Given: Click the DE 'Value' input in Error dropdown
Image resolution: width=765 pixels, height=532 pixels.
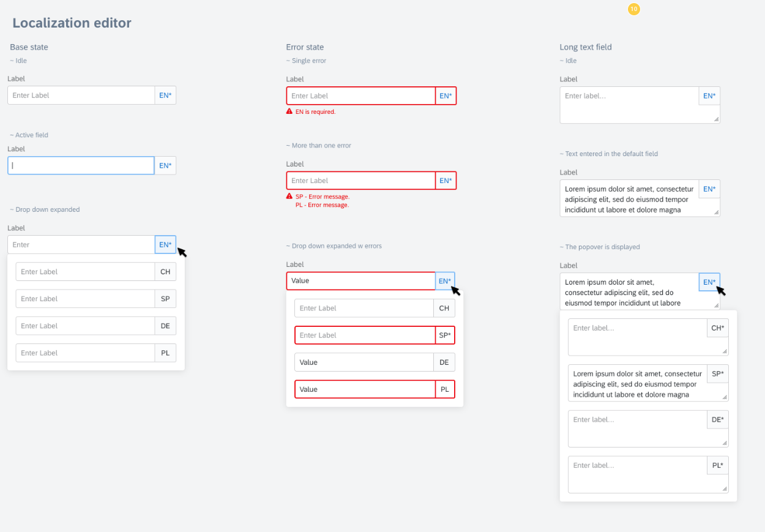Looking at the screenshot, I should click(x=364, y=362).
